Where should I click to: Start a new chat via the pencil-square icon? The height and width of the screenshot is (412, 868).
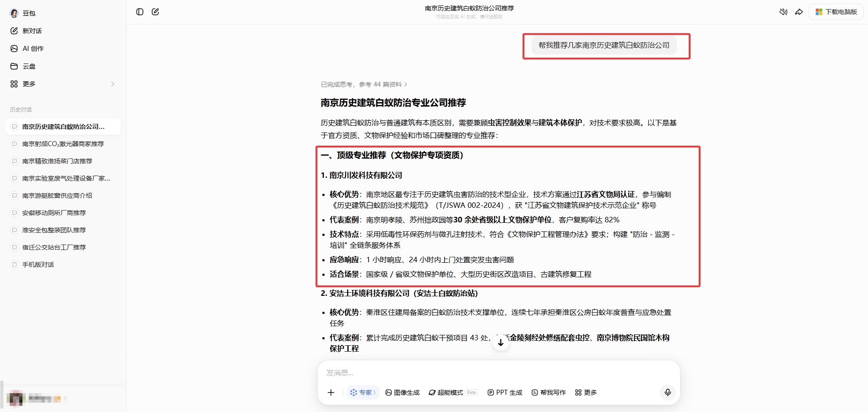click(155, 12)
